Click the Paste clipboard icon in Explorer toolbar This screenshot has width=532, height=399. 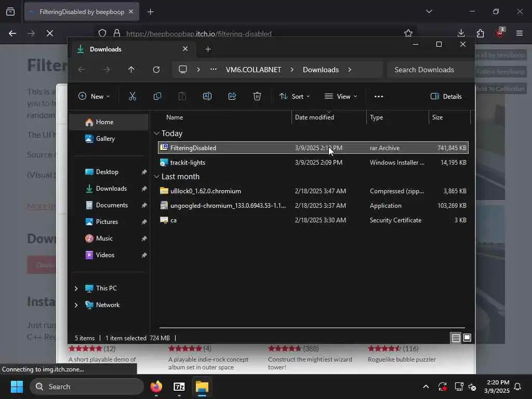[x=182, y=96]
